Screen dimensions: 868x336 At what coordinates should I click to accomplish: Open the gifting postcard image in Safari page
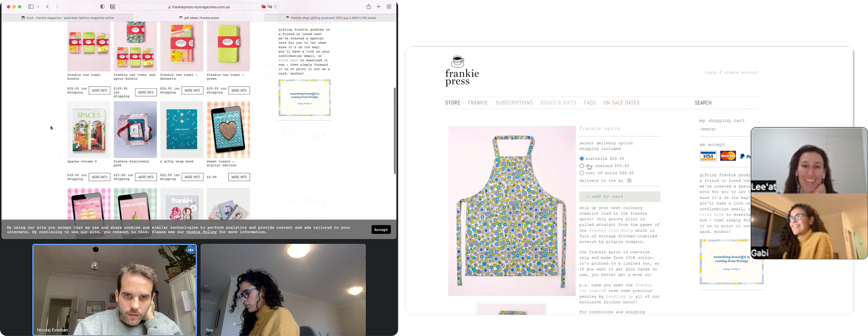pos(304,98)
